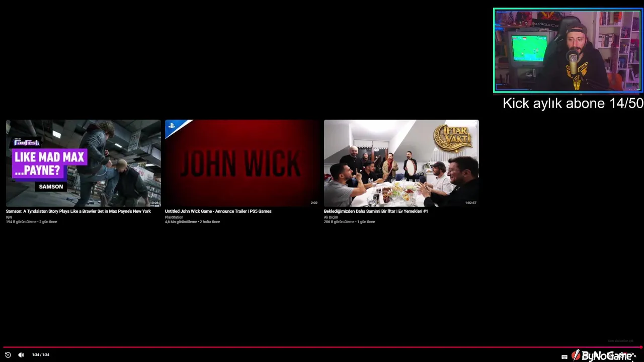Click the replay video icon

coord(8,355)
